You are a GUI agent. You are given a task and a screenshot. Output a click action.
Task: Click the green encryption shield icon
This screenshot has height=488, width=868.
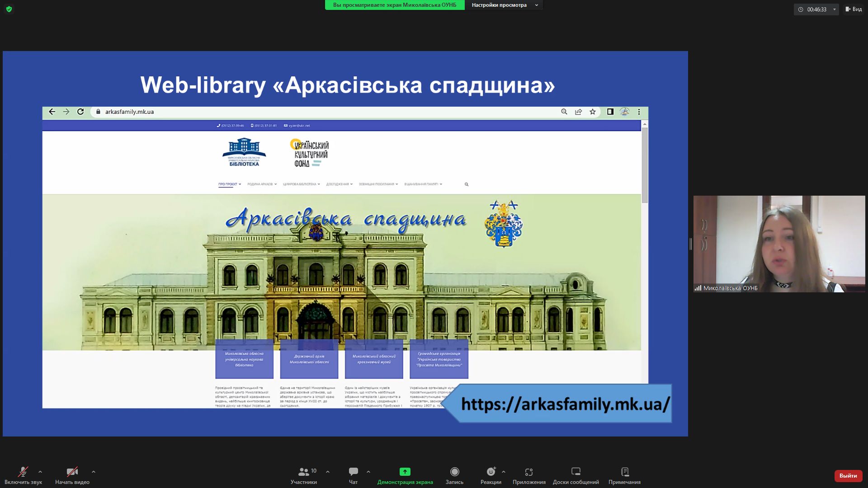pyautogui.click(x=9, y=9)
